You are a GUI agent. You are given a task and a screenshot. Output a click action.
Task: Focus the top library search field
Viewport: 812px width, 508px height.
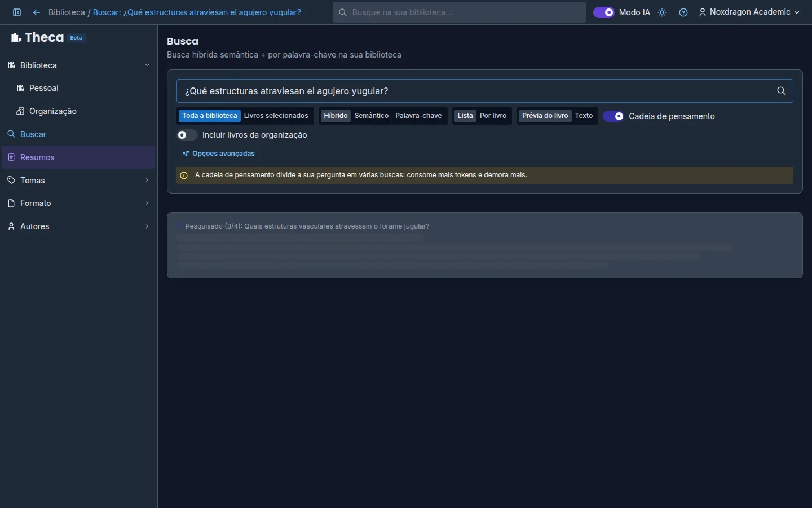coord(460,12)
